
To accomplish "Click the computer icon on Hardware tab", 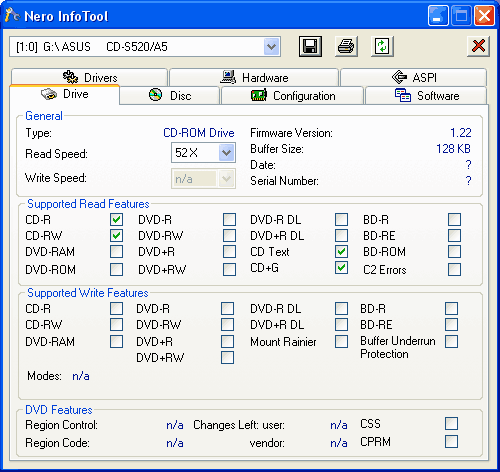I will pos(228,77).
